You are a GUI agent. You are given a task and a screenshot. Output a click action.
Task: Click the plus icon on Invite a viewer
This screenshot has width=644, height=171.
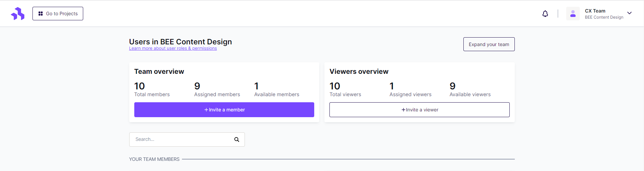(403, 110)
